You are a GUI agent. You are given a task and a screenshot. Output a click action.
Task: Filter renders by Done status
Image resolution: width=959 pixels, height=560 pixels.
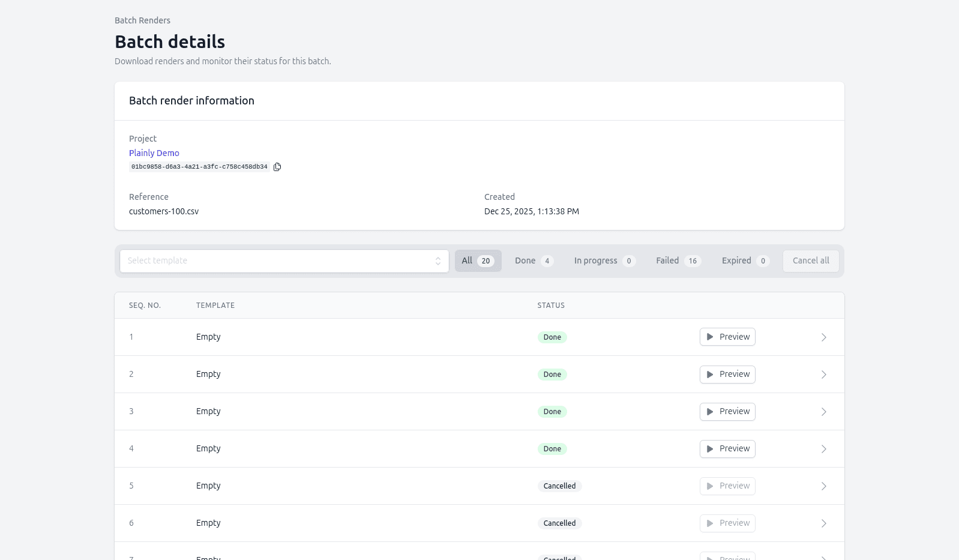click(534, 260)
